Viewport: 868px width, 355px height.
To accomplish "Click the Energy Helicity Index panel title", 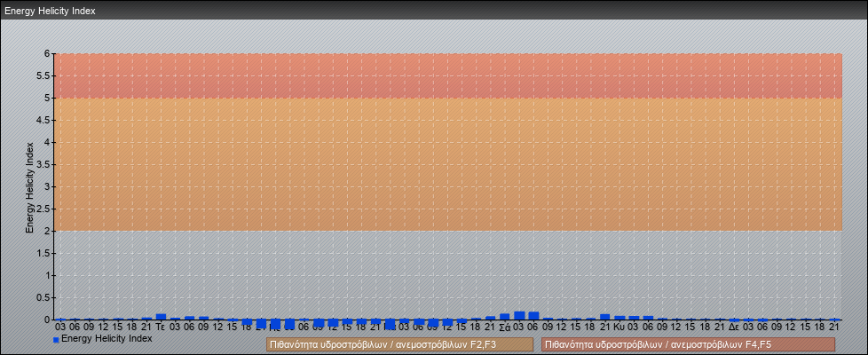I will pyautogui.click(x=50, y=11).
